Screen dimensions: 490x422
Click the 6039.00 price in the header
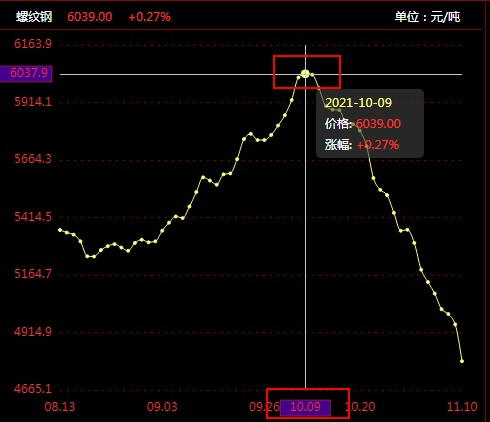(90, 17)
